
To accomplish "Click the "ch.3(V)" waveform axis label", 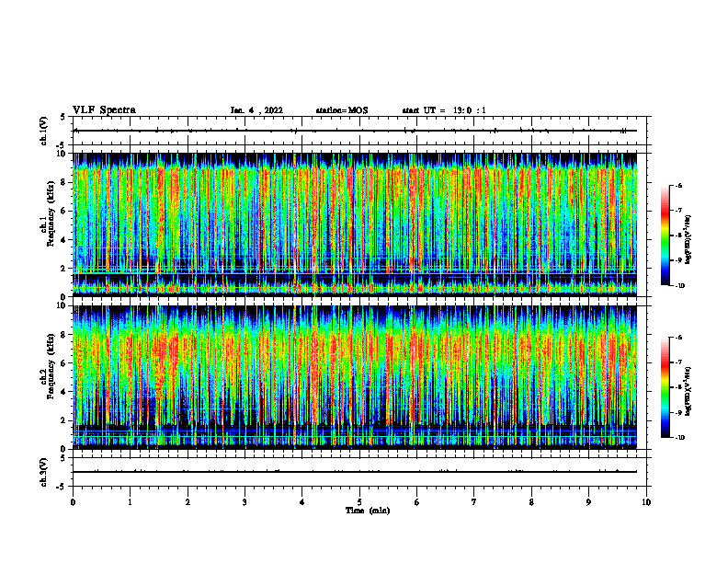I will pyautogui.click(x=43, y=472).
